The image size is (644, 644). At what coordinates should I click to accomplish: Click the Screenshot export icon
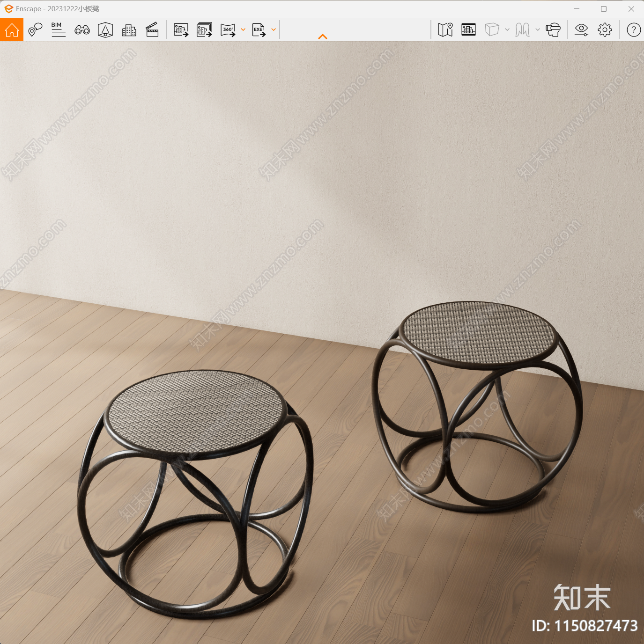pos(181,30)
